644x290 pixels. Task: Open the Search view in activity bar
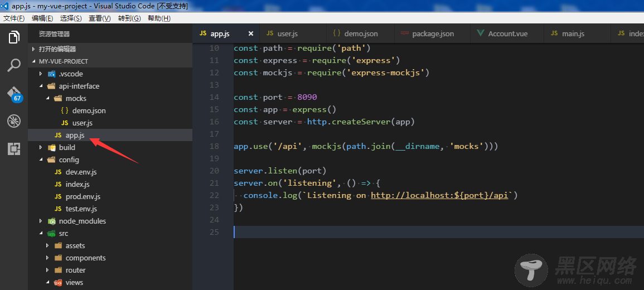(x=14, y=65)
